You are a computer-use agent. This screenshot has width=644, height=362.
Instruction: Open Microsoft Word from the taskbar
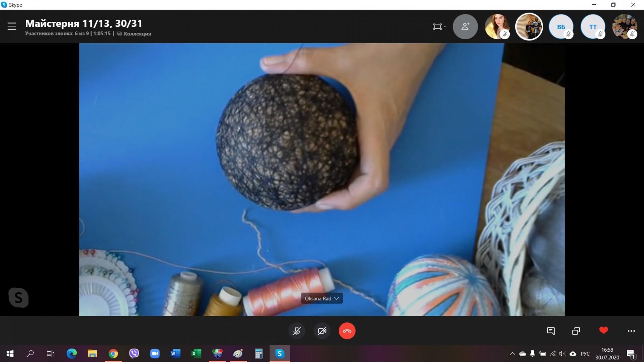pos(175,354)
